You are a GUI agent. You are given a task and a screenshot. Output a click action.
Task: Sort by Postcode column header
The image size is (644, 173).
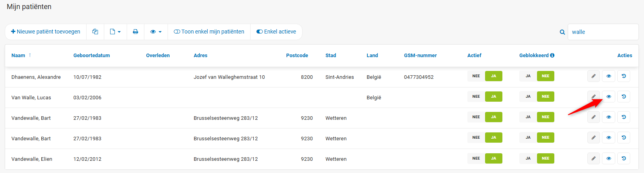297,56
